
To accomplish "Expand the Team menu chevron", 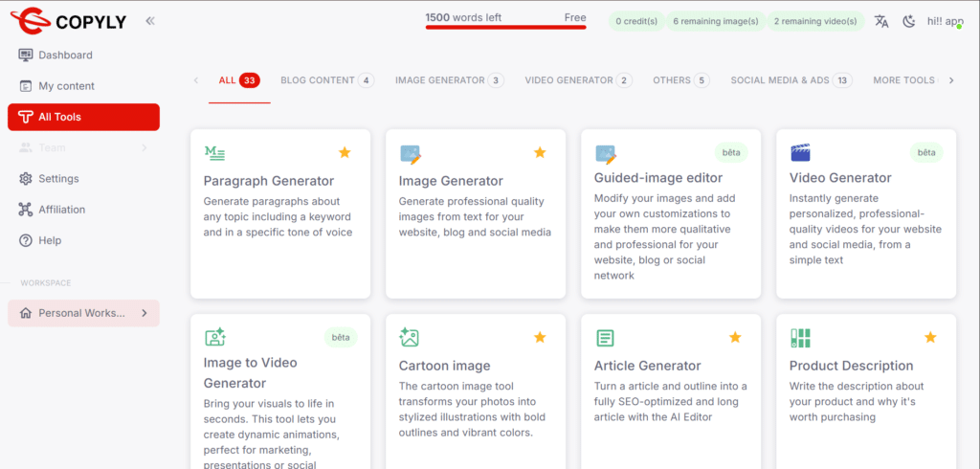I will pyautogui.click(x=144, y=147).
